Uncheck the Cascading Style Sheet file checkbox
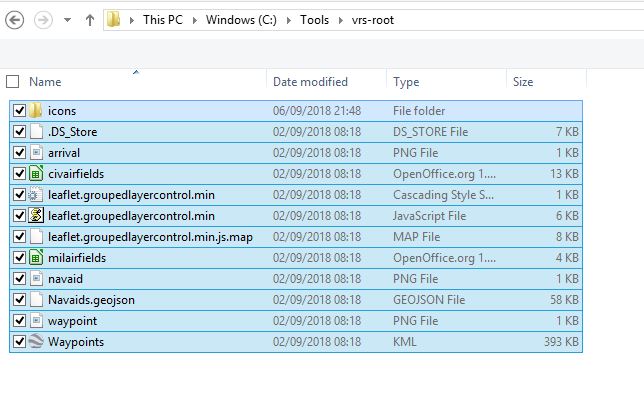The image size is (644, 396). (19, 194)
